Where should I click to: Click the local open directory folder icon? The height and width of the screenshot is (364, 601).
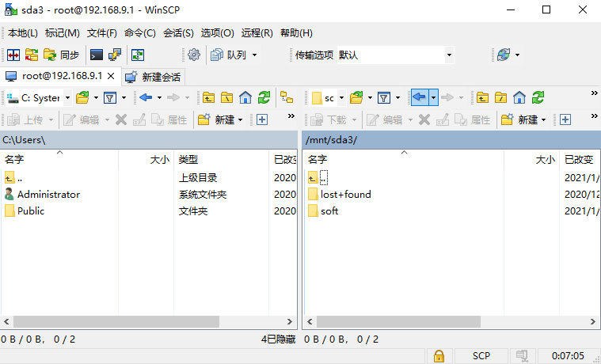coord(83,98)
